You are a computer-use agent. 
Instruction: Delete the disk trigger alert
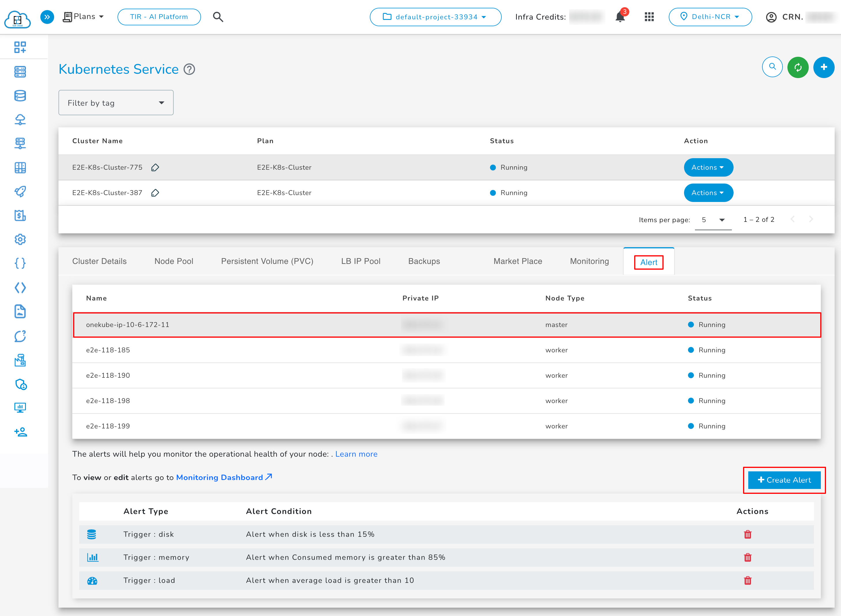pyautogui.click(x=748, y=534)
